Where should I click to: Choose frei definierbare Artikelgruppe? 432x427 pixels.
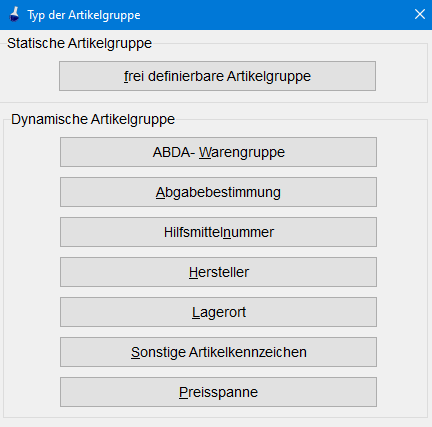point(217,76)
